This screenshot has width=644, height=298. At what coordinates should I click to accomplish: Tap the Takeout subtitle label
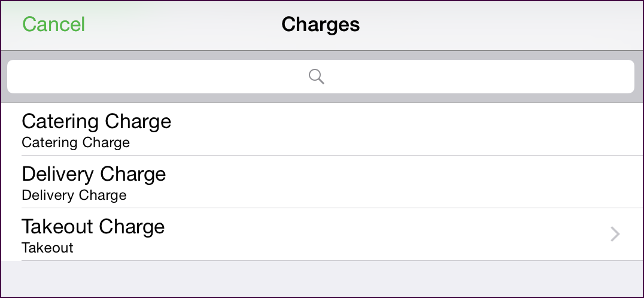pyautogui.click(x=48, y=248)
